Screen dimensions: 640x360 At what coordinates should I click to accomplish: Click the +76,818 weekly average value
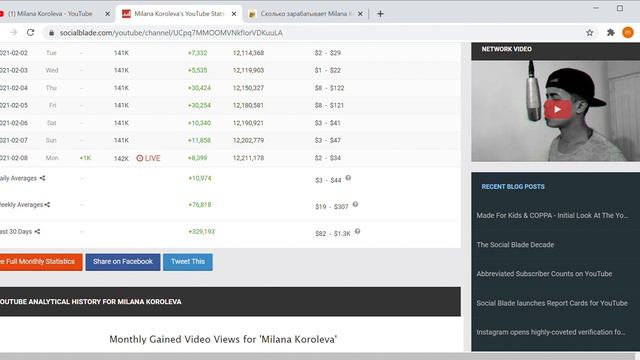click(x=200, y=205)
